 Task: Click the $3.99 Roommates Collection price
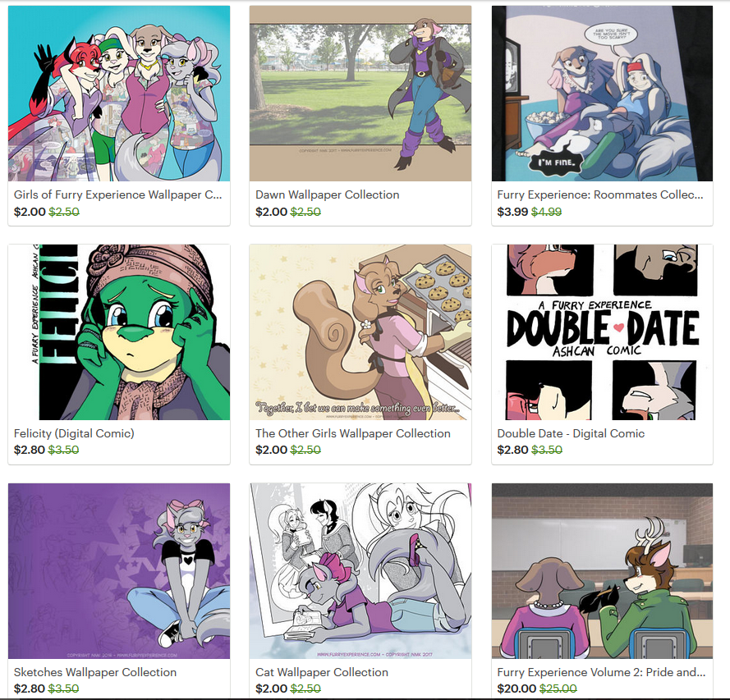(512, 212)
